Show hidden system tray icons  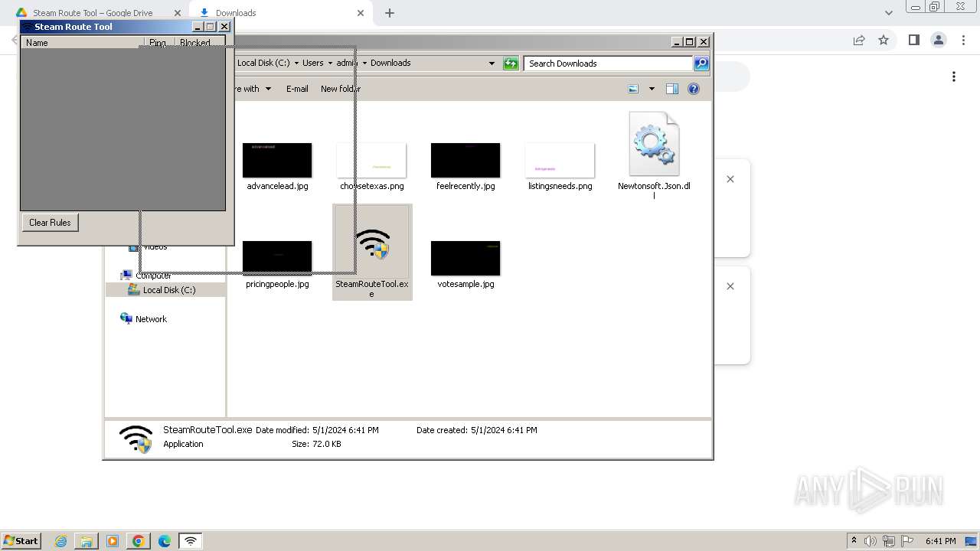tap(854, 541)
